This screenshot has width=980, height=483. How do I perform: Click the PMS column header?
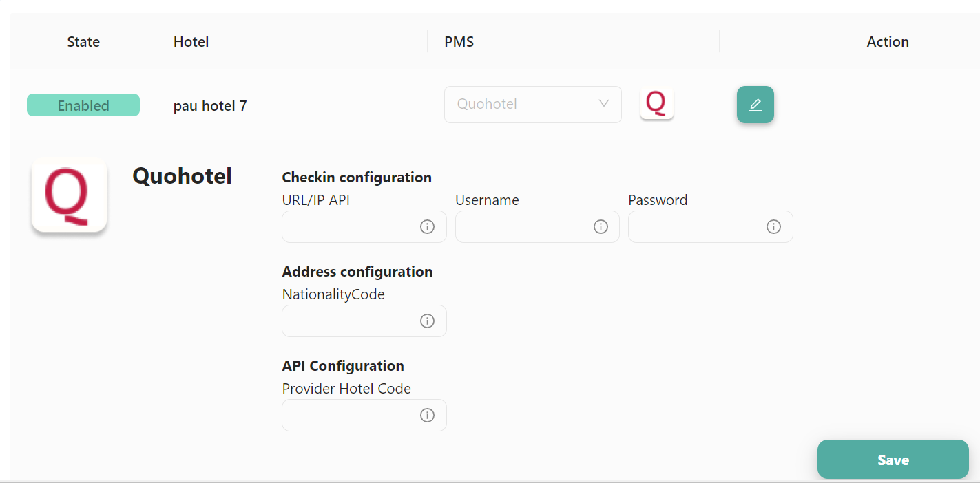(x=459, y=42)
